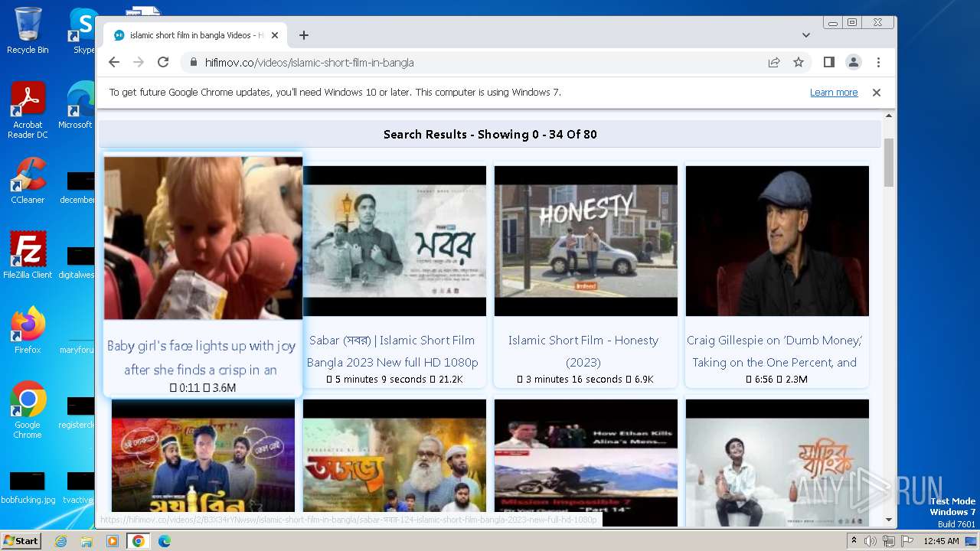The height and width of the screenshot is (551, 980).
Task: Open Chrome three-dot menu
Action: tap(878, 62)
